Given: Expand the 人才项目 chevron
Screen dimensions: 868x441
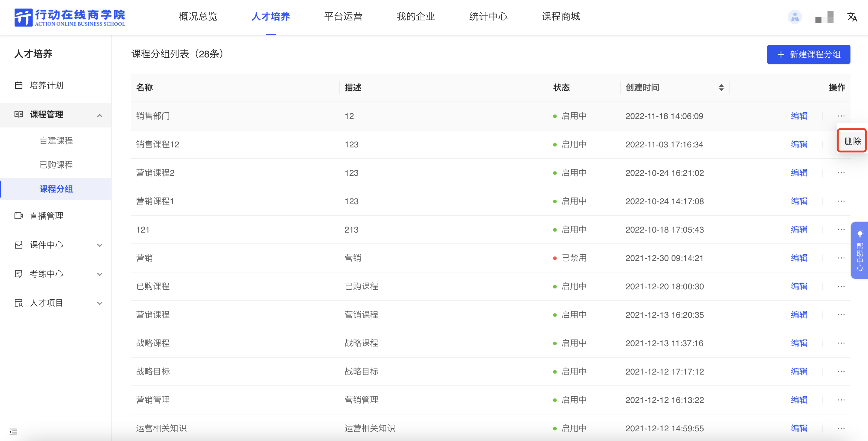Looking at the screenshot, I should click(x=99, y=303).
